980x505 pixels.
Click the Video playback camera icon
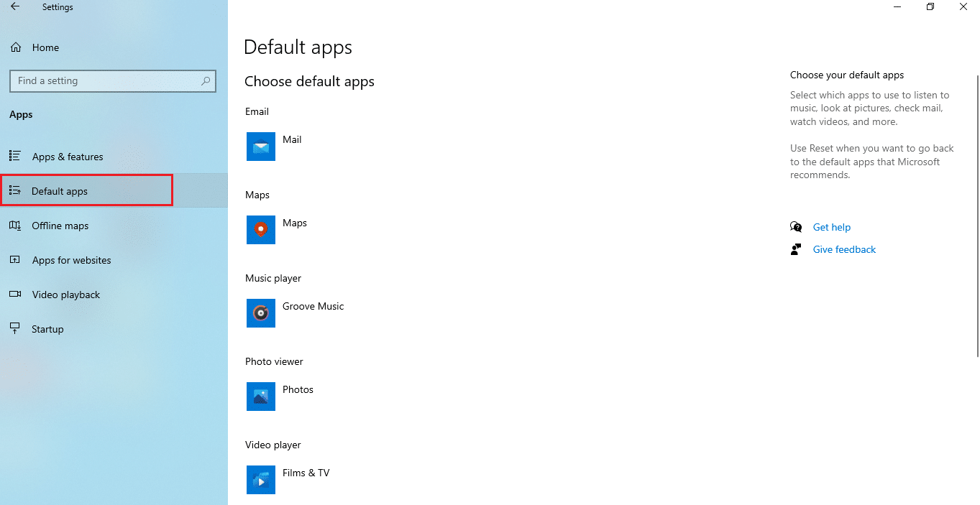(15, 295)
